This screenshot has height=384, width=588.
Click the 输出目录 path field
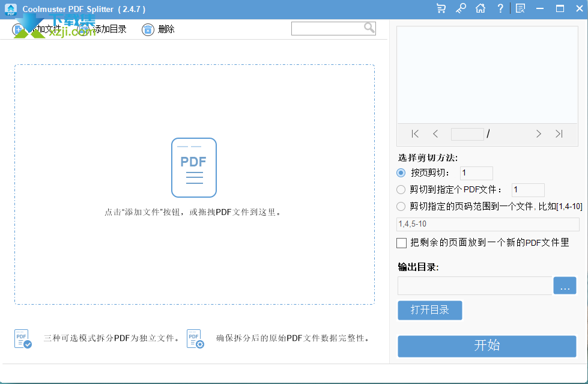click(474, 285)
